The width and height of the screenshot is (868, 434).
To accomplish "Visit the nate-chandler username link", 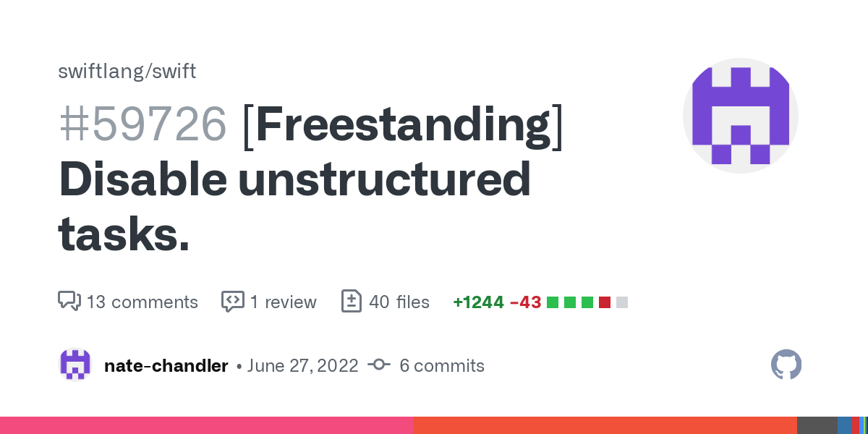I will (166, 366).
